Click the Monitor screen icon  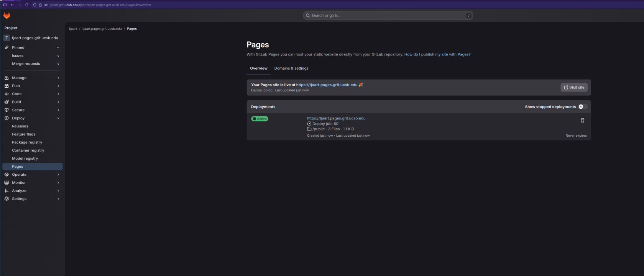7,183
